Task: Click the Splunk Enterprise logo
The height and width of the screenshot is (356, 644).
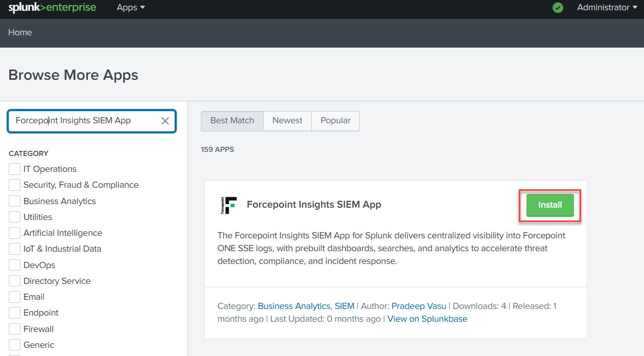Action: pyautogui.click(x=52, y=8)
